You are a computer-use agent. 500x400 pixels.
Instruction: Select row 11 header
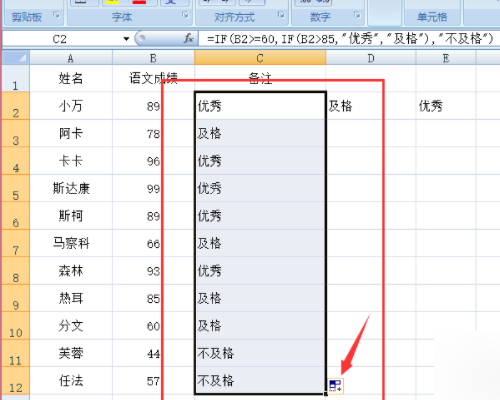click(16, 353)
